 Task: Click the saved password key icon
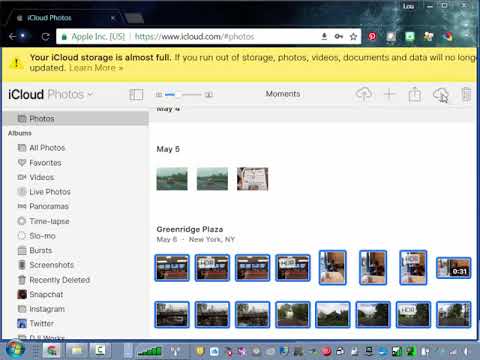(x=338, y=36)
